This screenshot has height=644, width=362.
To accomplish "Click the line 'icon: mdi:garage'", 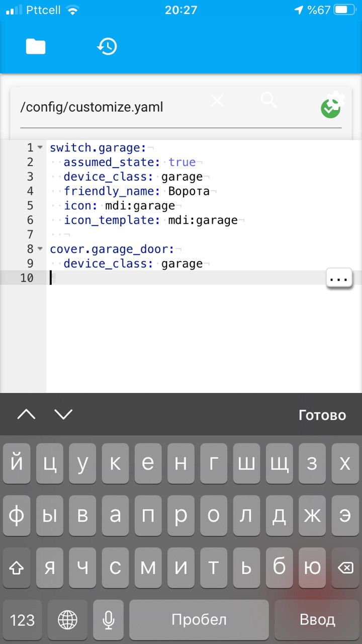I will [120, 206].
